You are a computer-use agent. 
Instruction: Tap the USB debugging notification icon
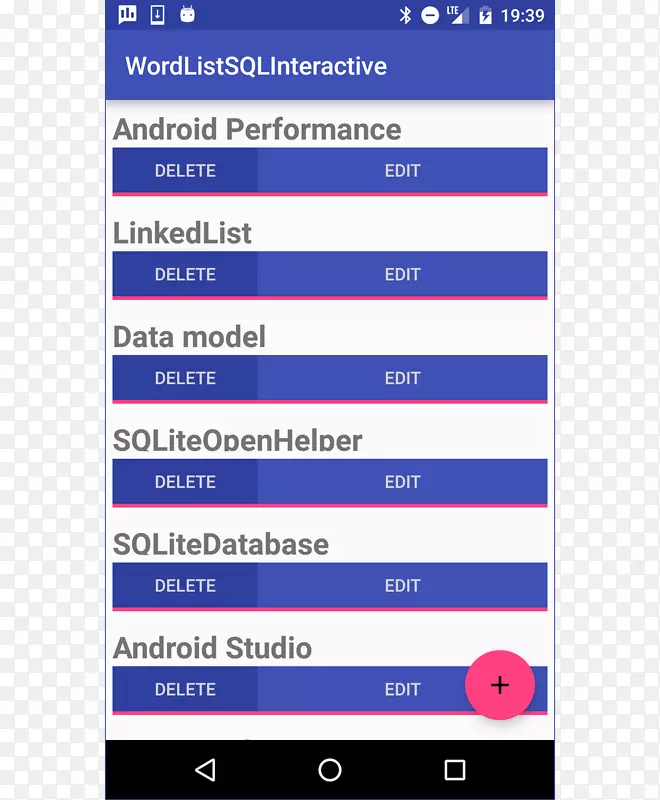[156, 15]
